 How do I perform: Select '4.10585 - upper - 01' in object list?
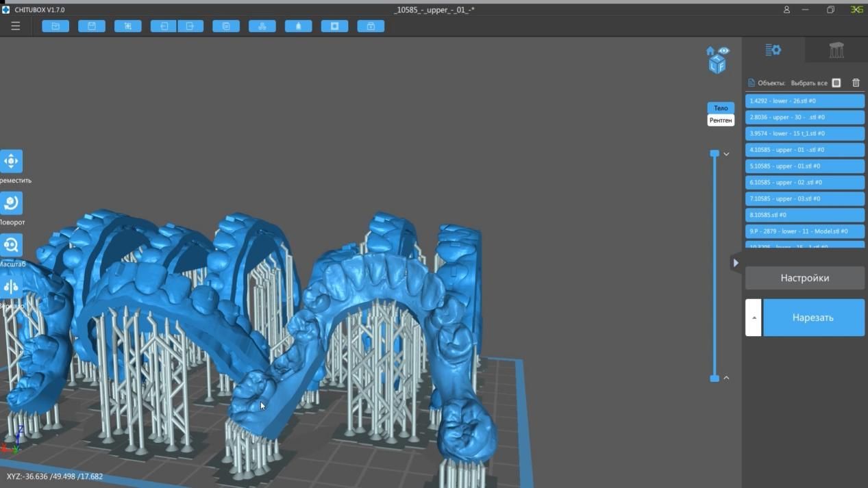point(804,150)
